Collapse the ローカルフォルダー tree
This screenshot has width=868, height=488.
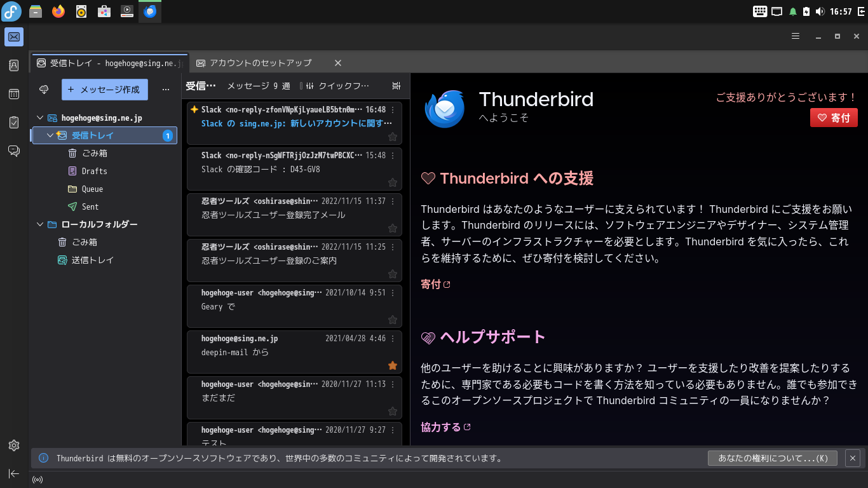click(40, 224)
